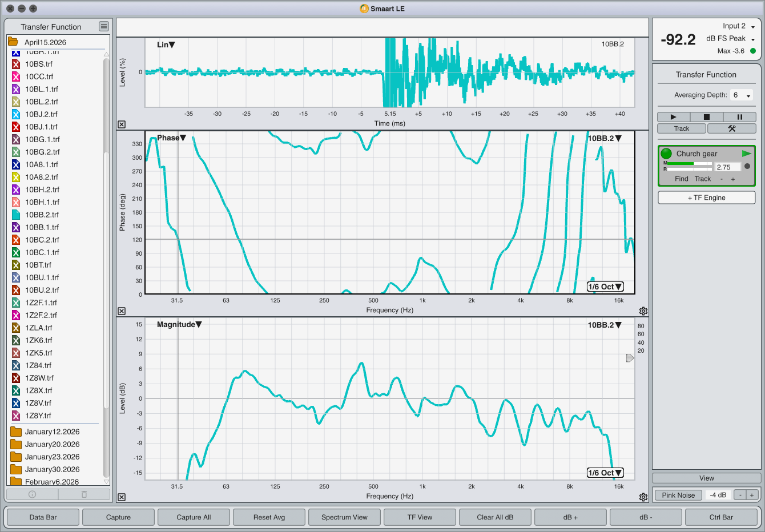
Task: Open phase plot settings gear icon
Action: (x=643, y=311)
